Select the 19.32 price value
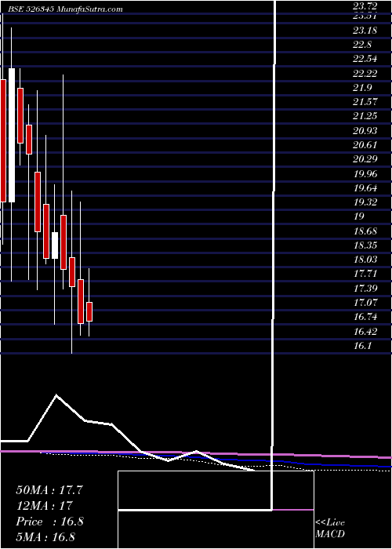 pyautogui.click(x=365, y=202)
